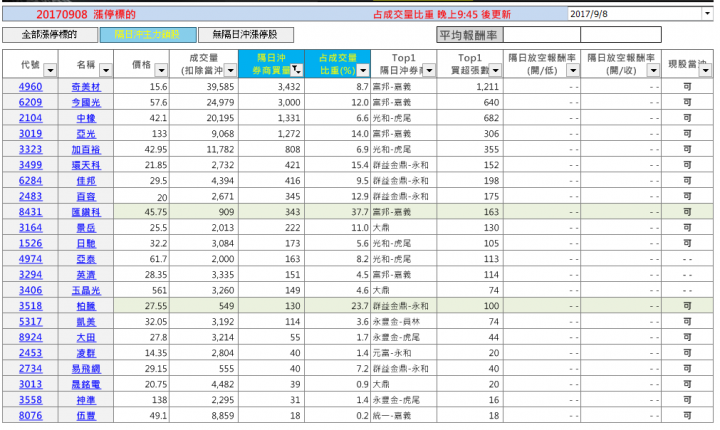
Task: Open the 價格 column filter dropdown
Action: 161,70
